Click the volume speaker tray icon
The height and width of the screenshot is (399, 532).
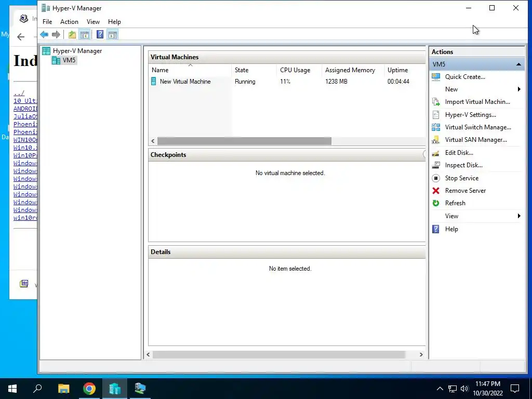pos(464,389)
